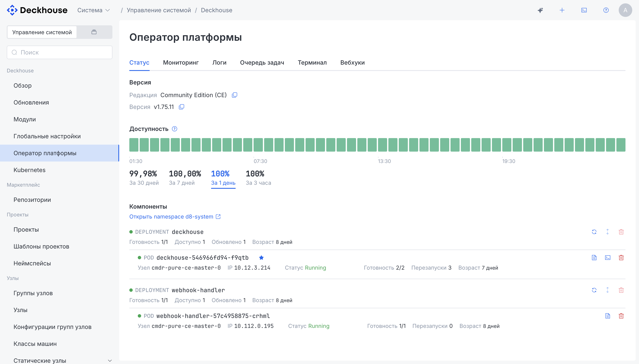Copy the Community Edition (CE) value
Viewport: 639px width, 364px height.
(x=234, y=95)
